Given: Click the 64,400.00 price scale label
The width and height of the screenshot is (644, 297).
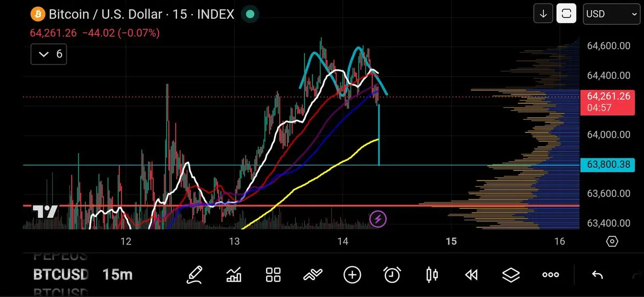Looking at the screenshot, I should coord(609,76).
